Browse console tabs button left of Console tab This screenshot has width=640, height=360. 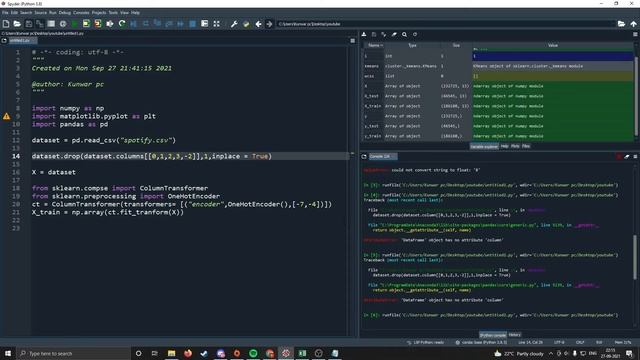tap(364, 157)
